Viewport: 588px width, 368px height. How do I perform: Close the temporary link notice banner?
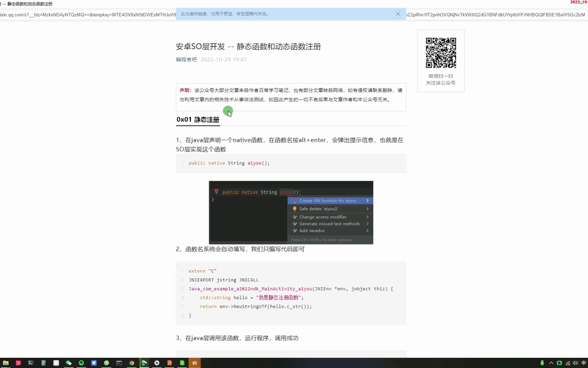[x=398, y=14]
